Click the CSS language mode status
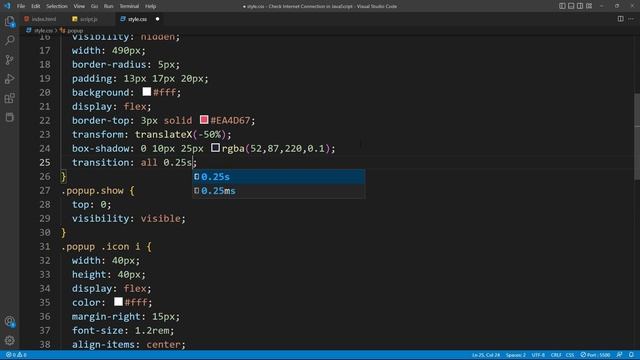640x360 pixels. pos(570,355)
